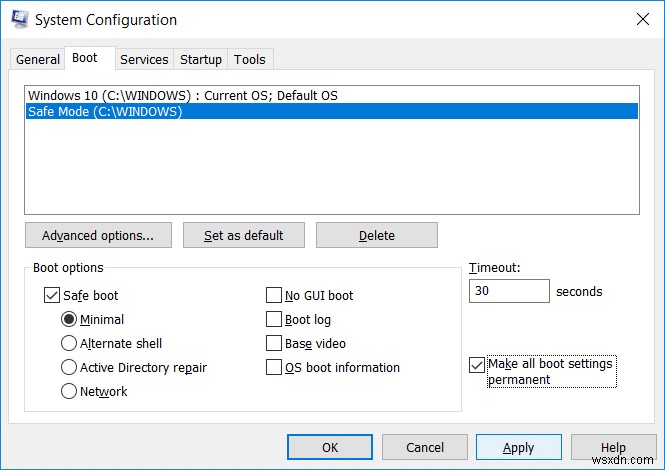
Task: Select the Tools tab
Action: pos(250,59)
